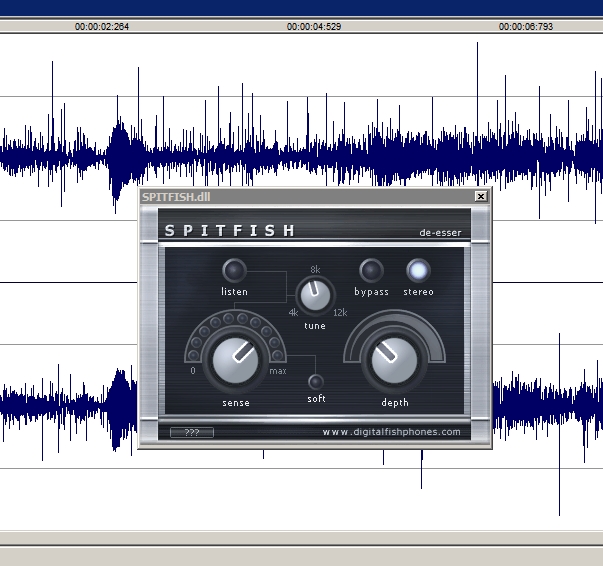Close the SPITFISH.dll window
Viewport: 603px width, 566px height.
(x=481, y=196)
